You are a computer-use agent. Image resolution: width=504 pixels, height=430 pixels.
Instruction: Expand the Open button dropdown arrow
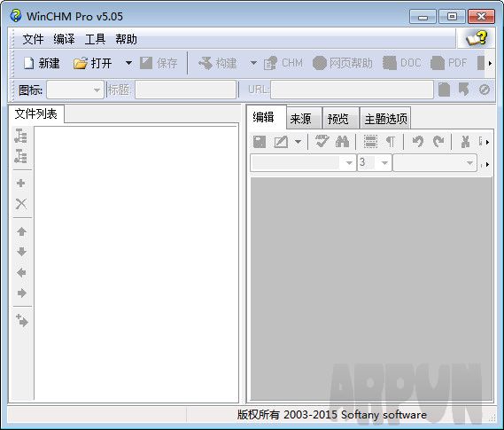pos(128,63)
